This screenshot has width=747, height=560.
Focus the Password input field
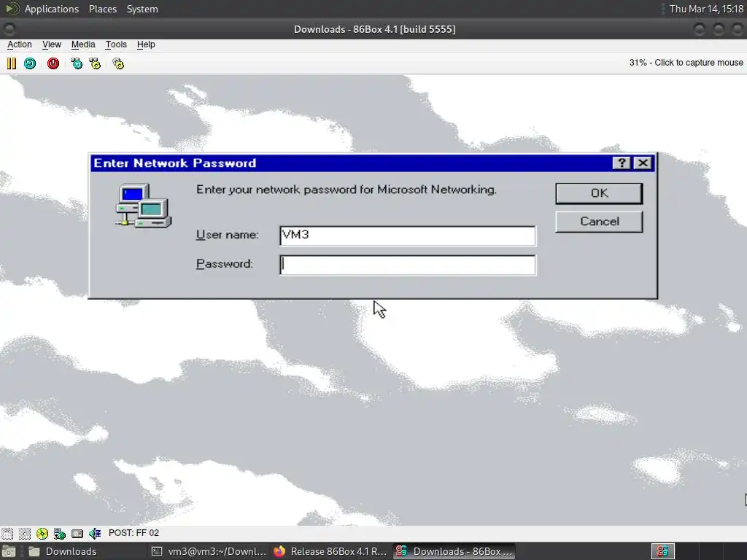tap(408, 265)
